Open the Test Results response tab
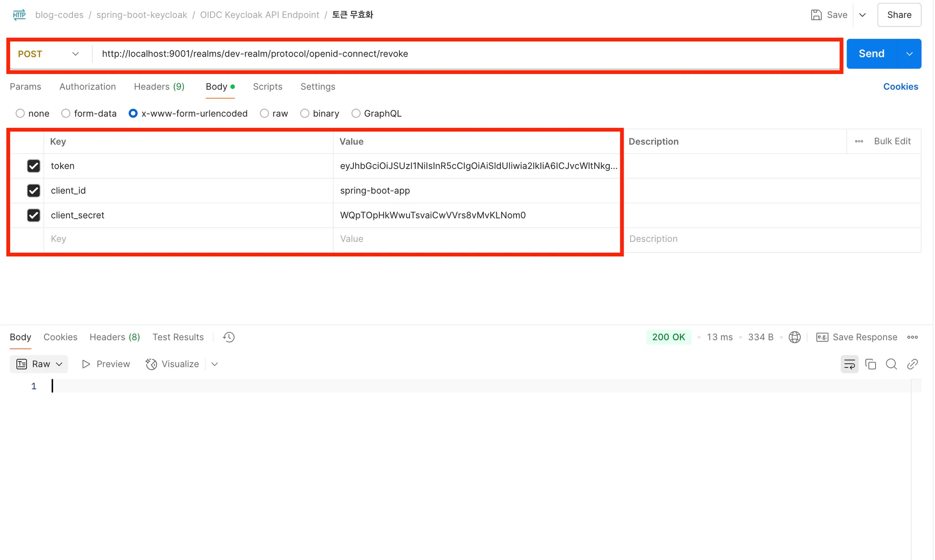The image size is (935, 560). pos(178,337)
